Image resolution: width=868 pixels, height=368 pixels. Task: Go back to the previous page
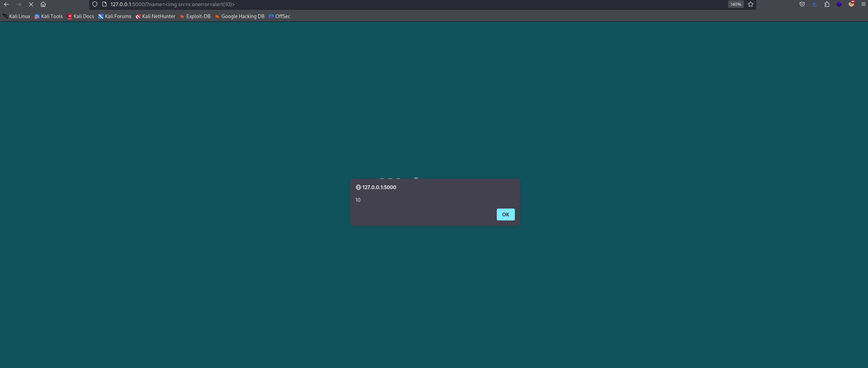pos(6,4)
